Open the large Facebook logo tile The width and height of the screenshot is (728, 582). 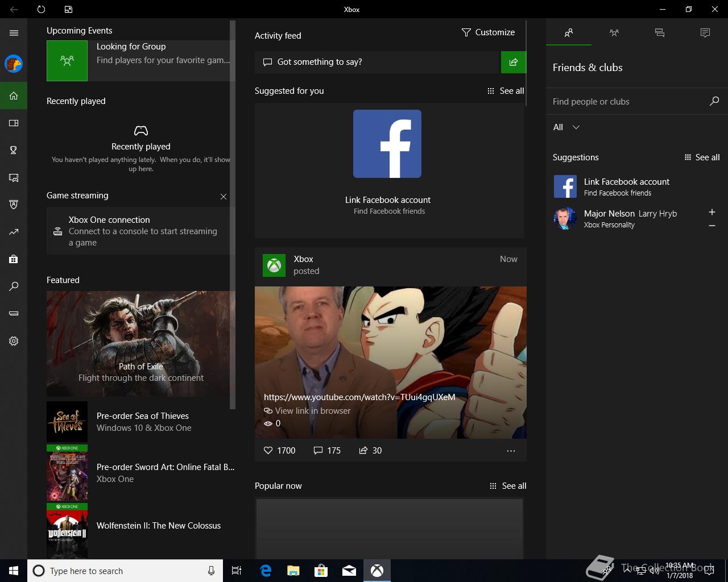point(387,144)
